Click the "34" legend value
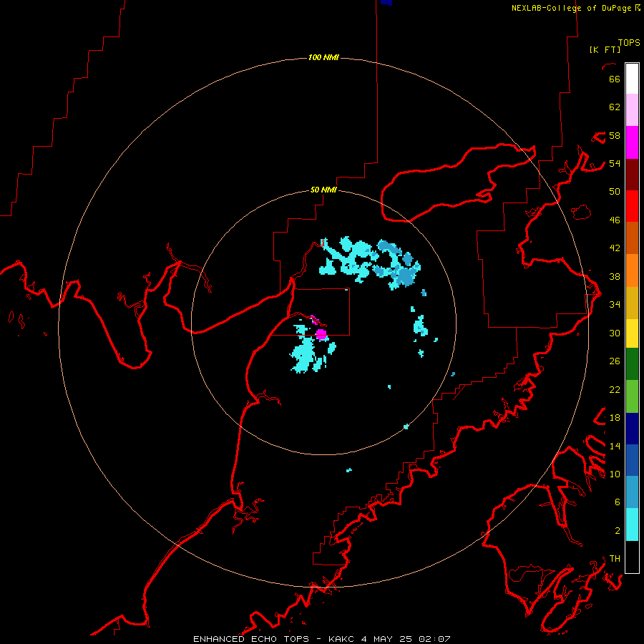 [615, 304]
